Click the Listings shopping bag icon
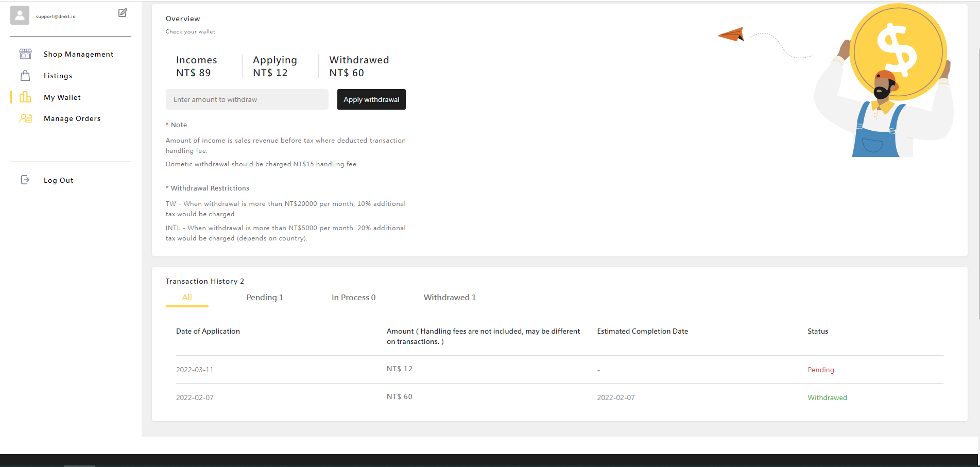The image size is (980, 467). [25, 76]
